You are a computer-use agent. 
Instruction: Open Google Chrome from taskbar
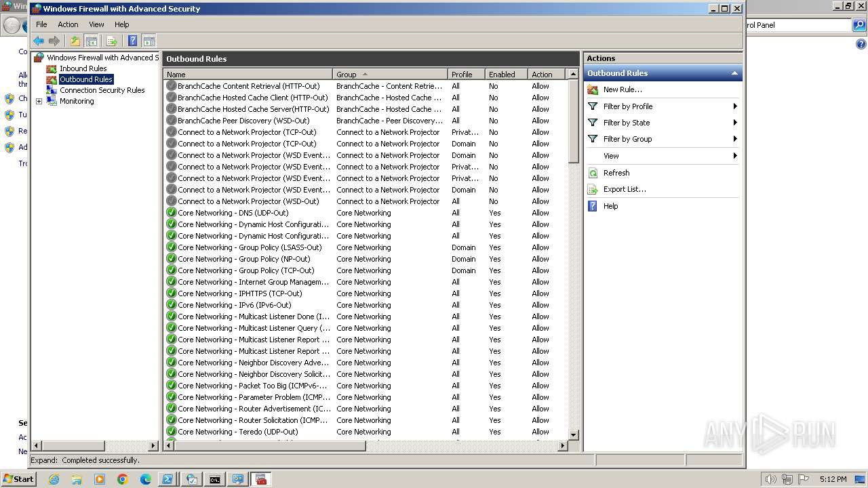[123, 479]
